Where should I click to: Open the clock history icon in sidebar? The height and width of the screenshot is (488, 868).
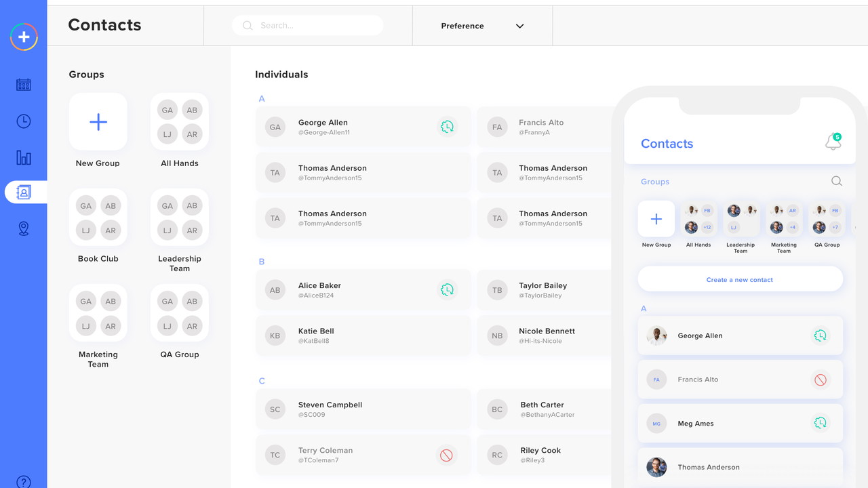[24, 121]
